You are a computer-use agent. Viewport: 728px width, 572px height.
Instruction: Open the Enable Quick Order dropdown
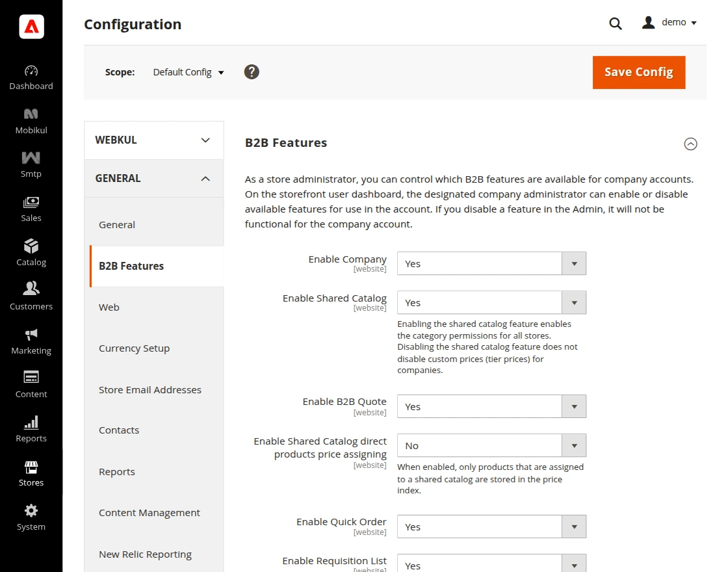pyautogui.click(x=491, y=526)
